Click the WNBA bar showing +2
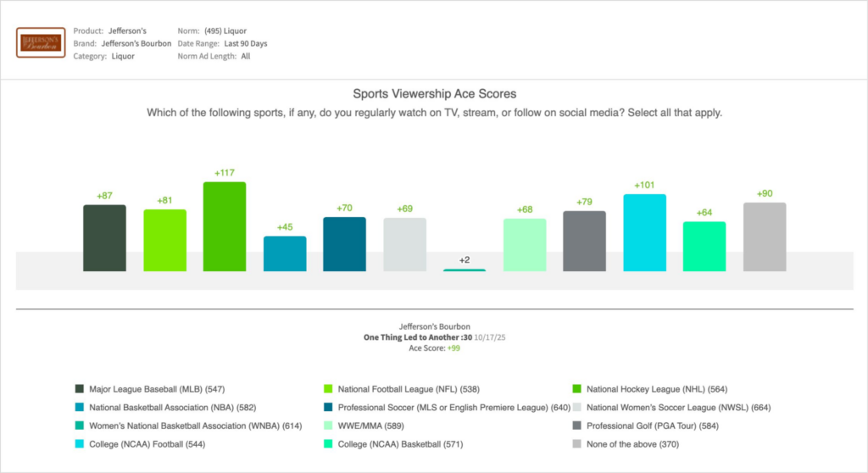868x473 pixels. tap(465, 270)
